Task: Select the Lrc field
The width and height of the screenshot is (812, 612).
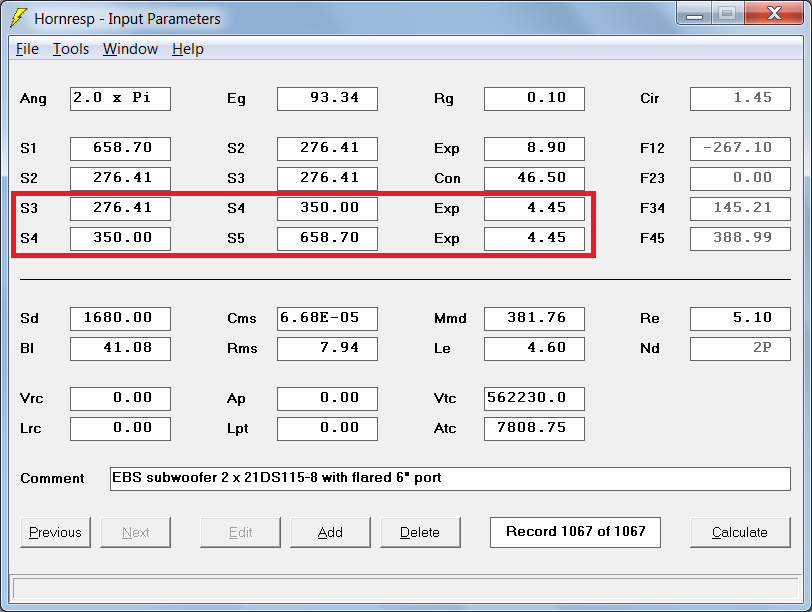Action: (121, 429)
